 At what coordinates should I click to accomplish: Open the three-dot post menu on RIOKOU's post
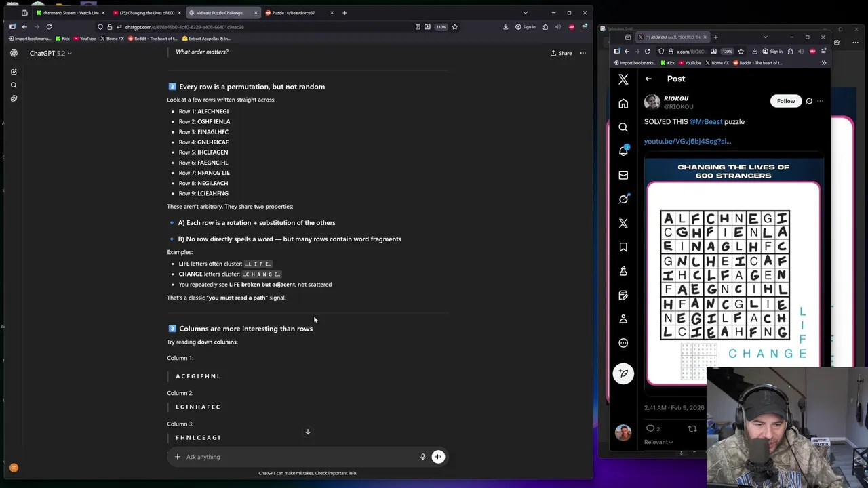(820, 101)
